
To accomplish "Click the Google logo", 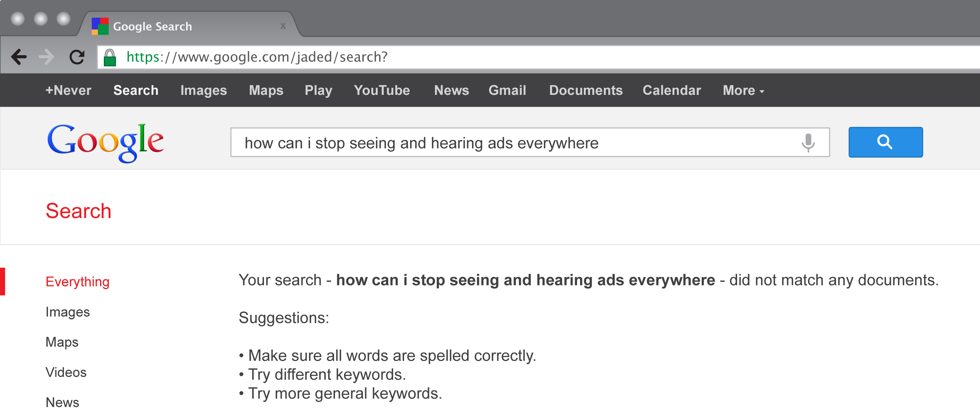I will point(105,143).
